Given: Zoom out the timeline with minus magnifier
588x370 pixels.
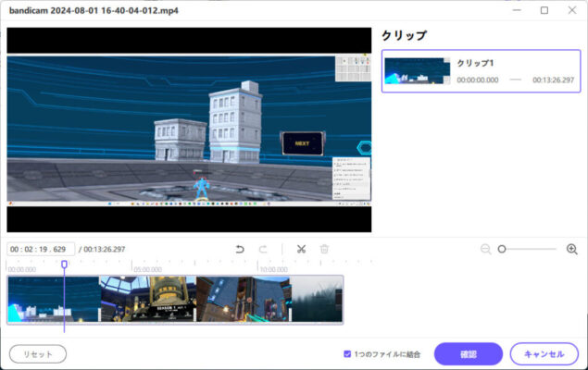Looking at the screenshot, I should tap(485, 249).
